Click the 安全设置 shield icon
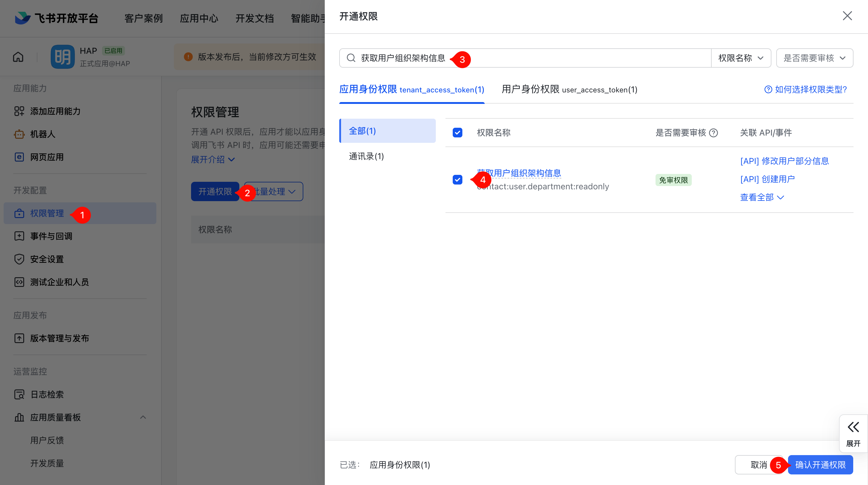Viewport: 868px width, 485px height. tap(19, 259)
